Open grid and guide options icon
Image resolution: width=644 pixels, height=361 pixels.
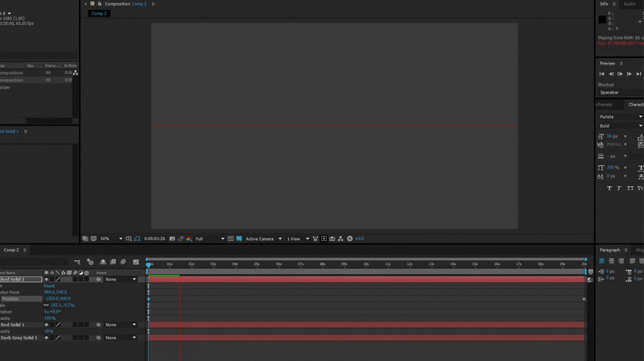pos(129,239)
